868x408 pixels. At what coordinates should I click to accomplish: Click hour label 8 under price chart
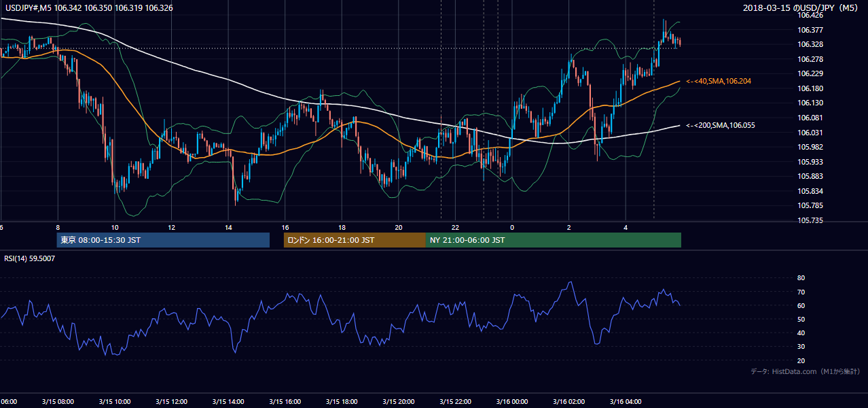(x=58, y=227)
